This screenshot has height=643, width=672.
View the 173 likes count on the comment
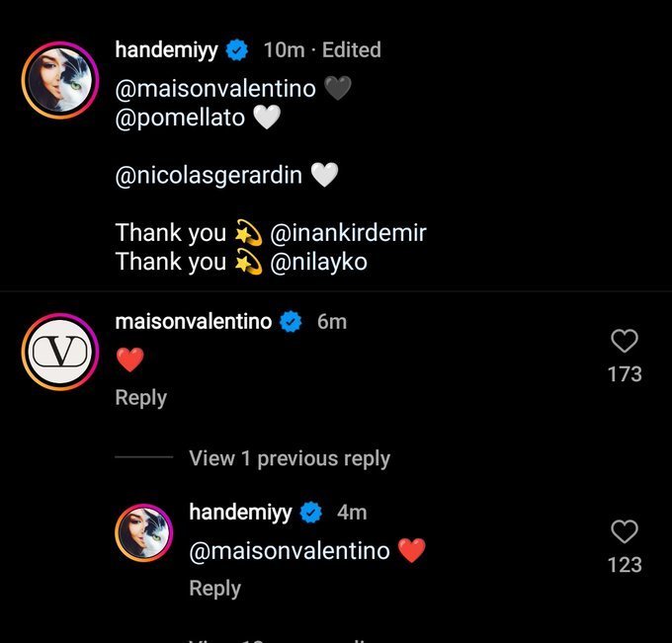[625, 374]
